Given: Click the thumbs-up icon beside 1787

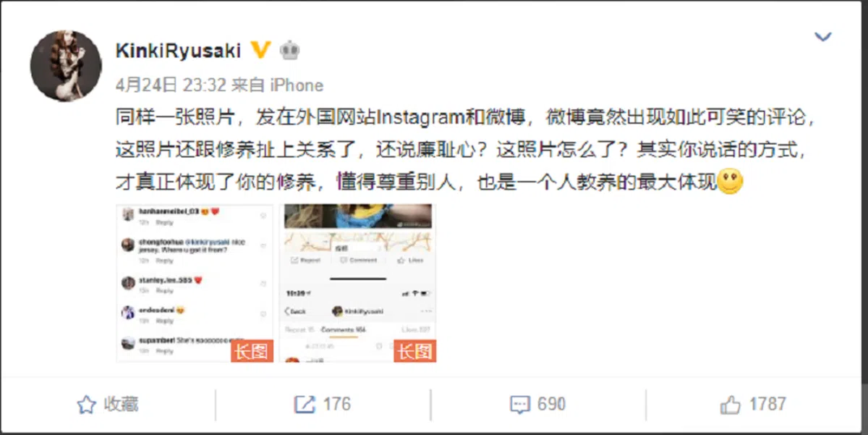Looking at the screenshot, I should pyautogui.click(x=732, y=404).
